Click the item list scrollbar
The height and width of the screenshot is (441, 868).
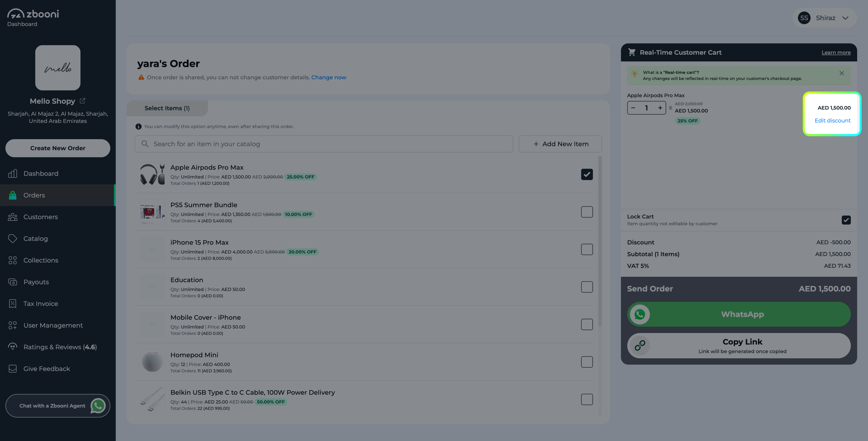600,241
